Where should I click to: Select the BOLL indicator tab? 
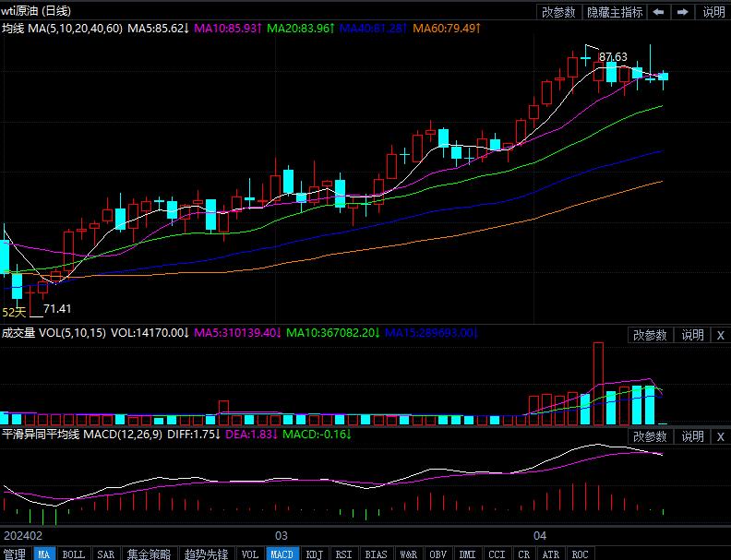tap(74, 554)
